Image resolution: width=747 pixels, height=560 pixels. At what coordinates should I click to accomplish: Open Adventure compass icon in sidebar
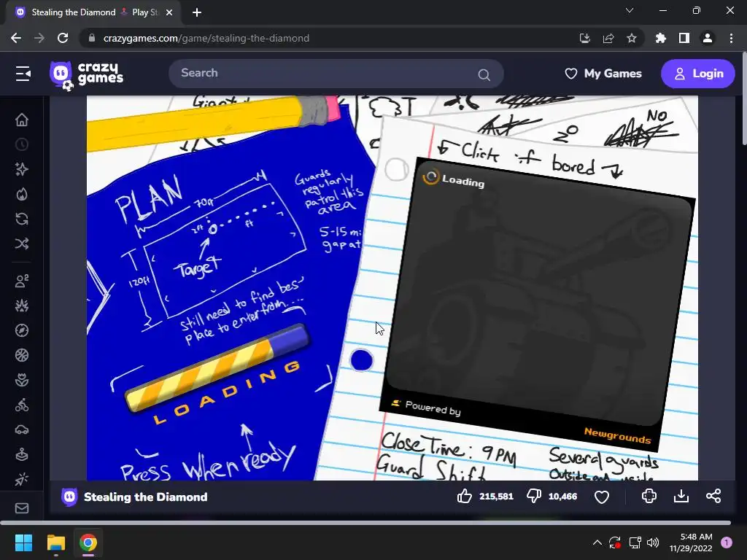pos(22,330)
